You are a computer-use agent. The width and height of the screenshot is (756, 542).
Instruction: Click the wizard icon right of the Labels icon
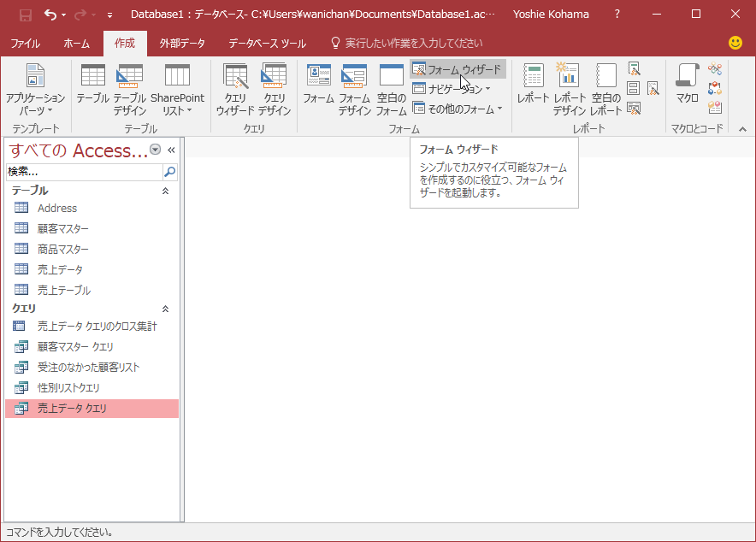(653, 88)
